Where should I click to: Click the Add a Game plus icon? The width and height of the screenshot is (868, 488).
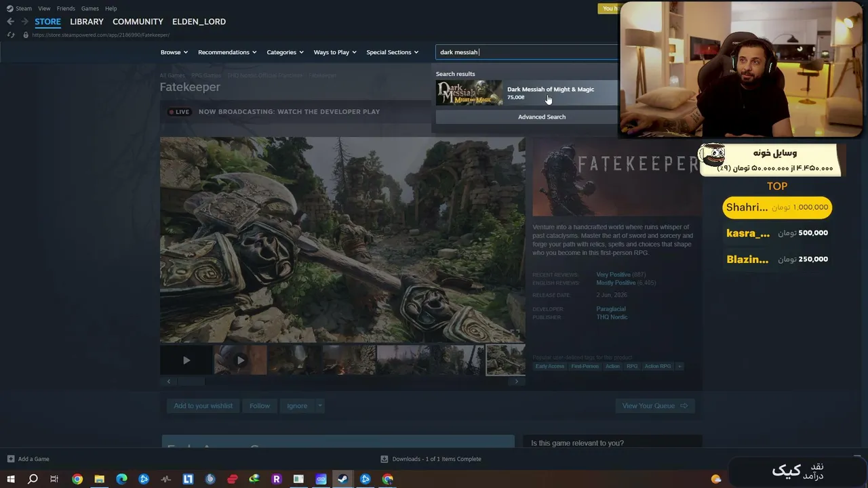pos(10,459)
